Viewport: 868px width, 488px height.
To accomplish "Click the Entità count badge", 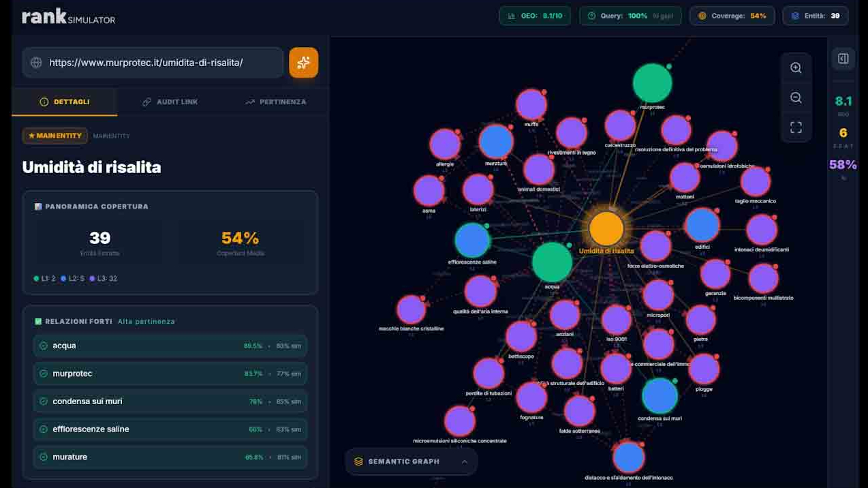I will point(815,16).
